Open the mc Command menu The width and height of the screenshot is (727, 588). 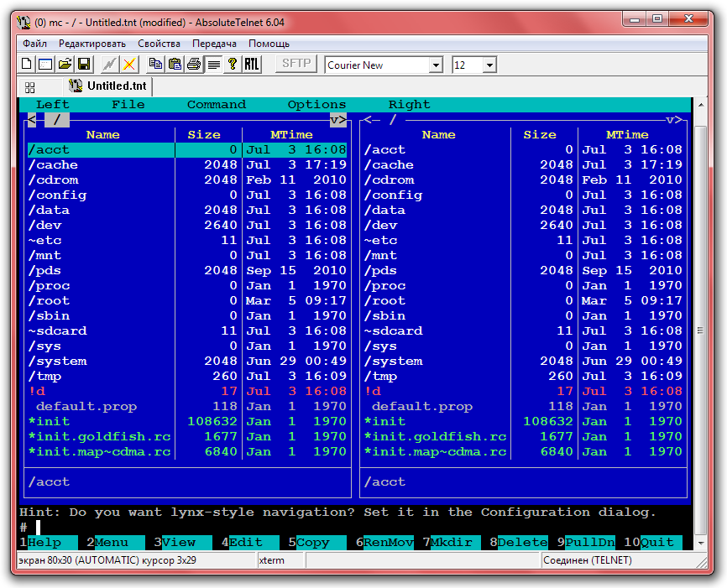pyautogui.click(x=216, y=105)
